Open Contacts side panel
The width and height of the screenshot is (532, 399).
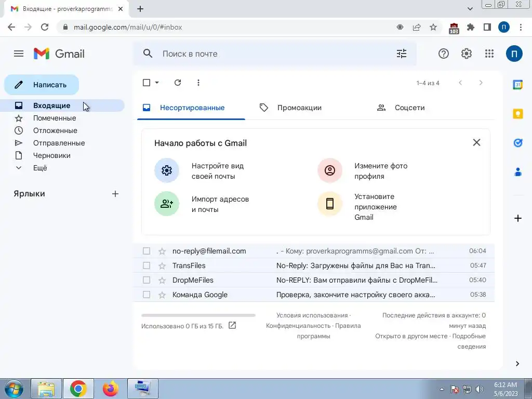pos(518,172)
